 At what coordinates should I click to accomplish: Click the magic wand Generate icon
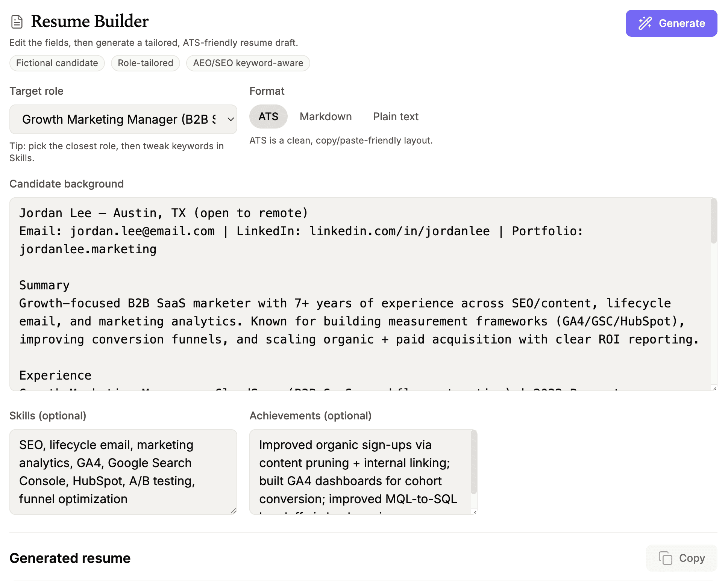645,23
